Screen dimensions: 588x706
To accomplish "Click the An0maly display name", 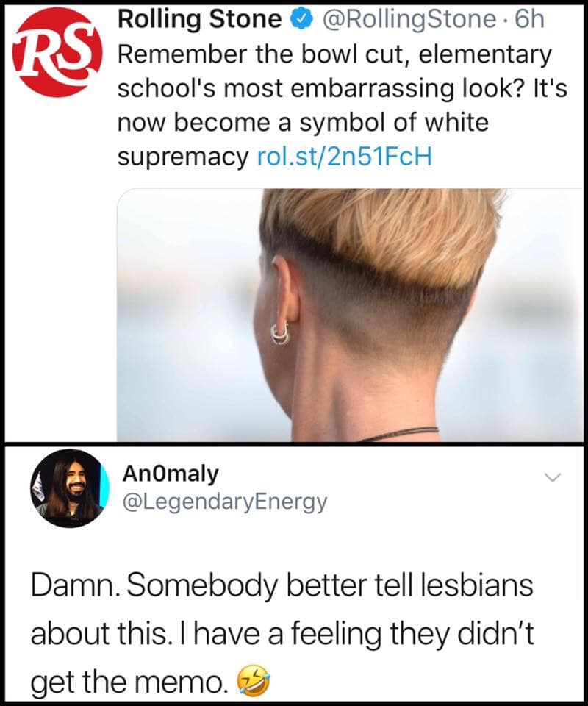I will click(170, 474).
